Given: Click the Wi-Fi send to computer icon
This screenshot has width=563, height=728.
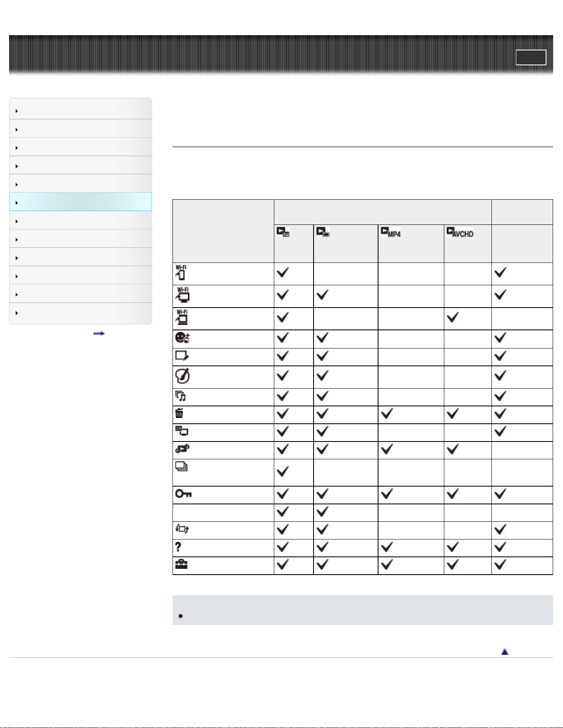Looking at the screenshot, I should pyautogui.click(x=182, y=295).
